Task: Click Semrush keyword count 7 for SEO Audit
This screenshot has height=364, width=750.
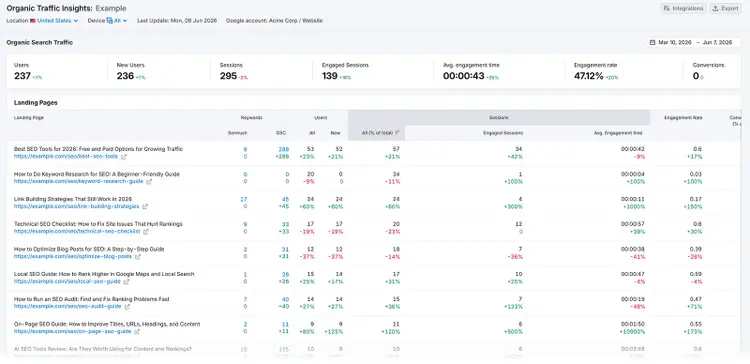Action: click(245, 299)
